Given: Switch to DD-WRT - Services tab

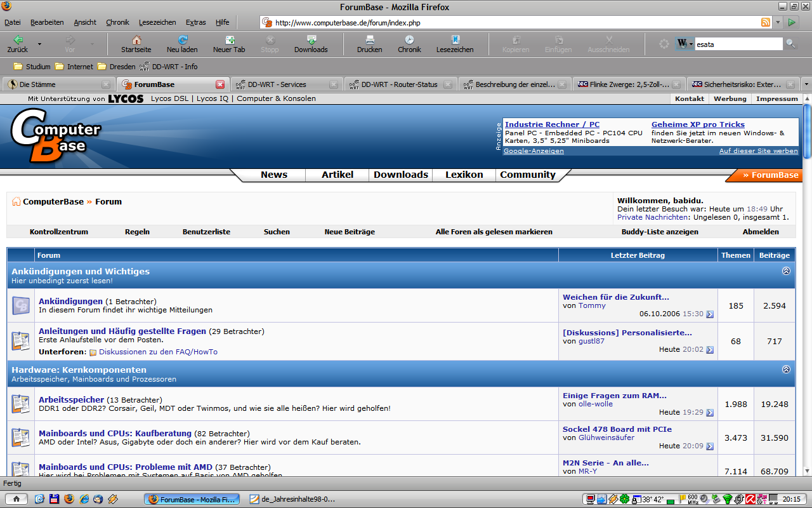Looking at the screenshot, I should click(286, 84).
